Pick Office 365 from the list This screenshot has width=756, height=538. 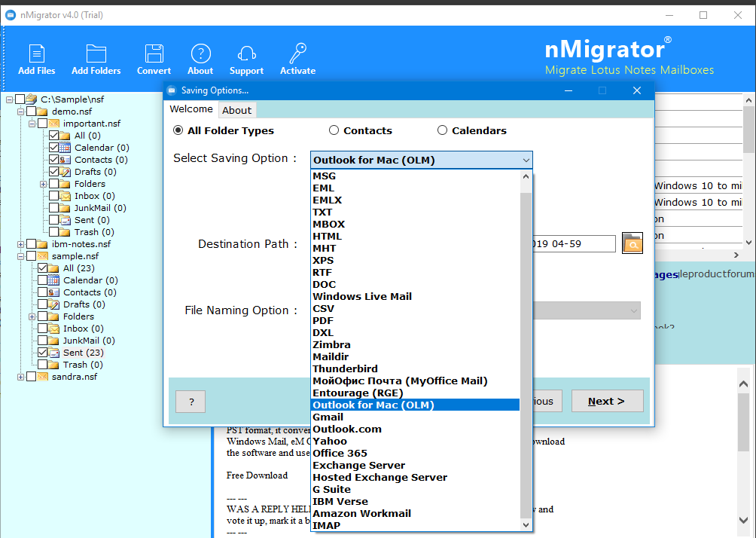click(x=416, y=453)
